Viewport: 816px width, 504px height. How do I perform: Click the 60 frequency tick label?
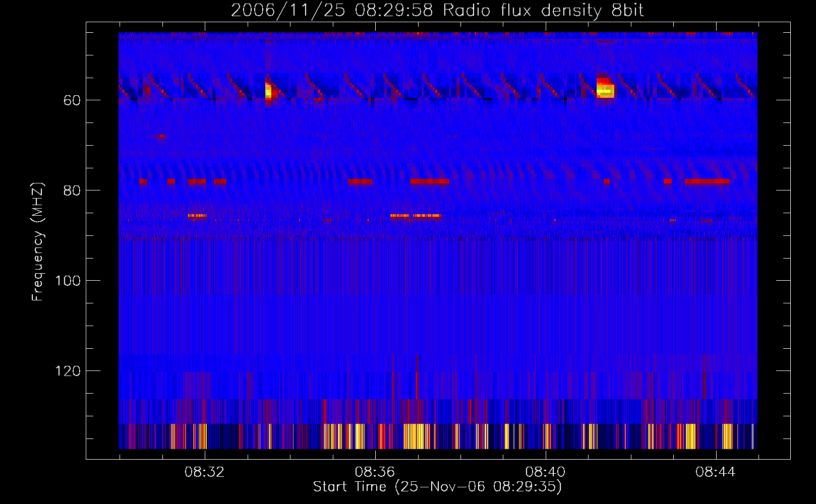(x=72, y=100)
